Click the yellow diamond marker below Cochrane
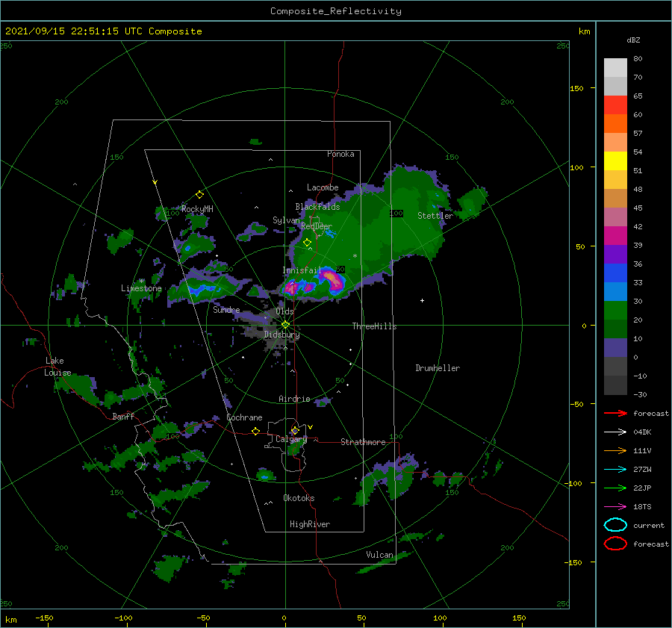Image resolution: width=672 pixels, height=628 pixels. [255, 431]
